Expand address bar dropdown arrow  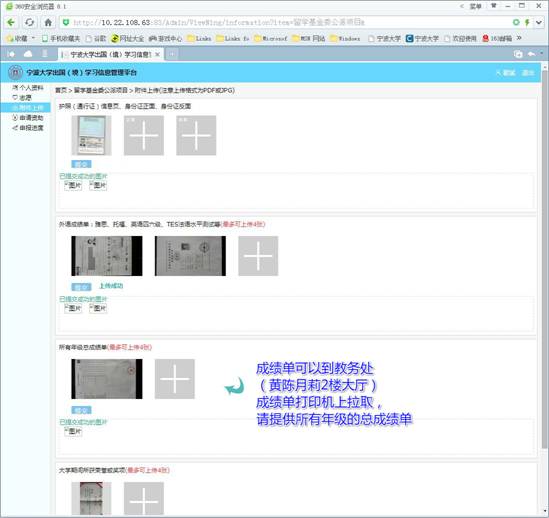(x=539, y=22)
